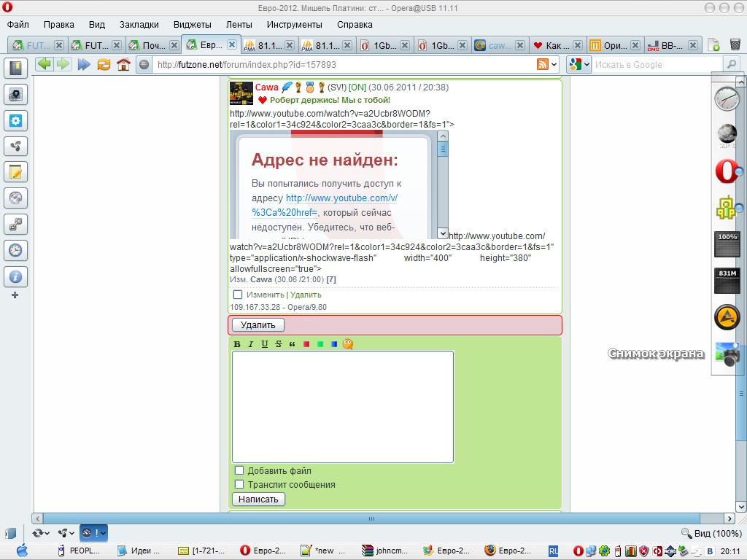Image resolution: width=747 pixels, height=560 pixels.
Task: Click the blue Fast Forward icon
Action: click(84, 64)
